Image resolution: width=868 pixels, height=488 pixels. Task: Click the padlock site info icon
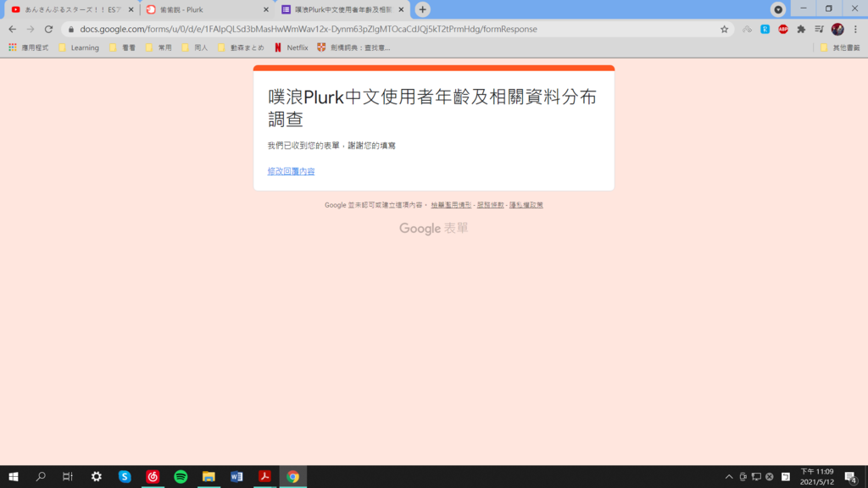71,30
